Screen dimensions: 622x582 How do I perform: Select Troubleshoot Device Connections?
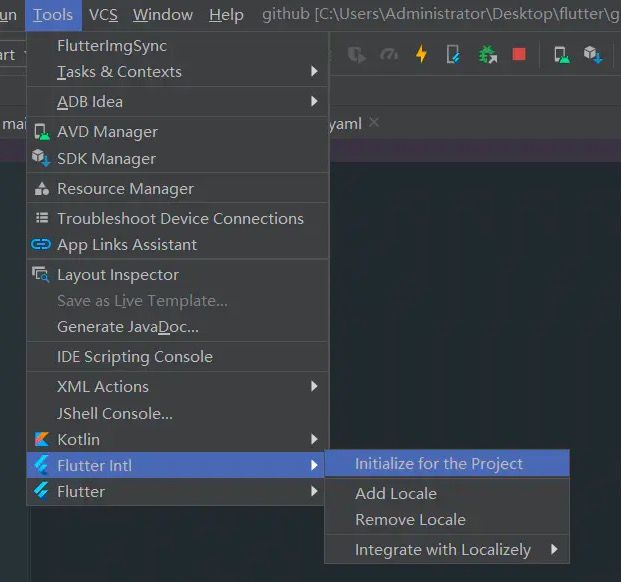177,218
